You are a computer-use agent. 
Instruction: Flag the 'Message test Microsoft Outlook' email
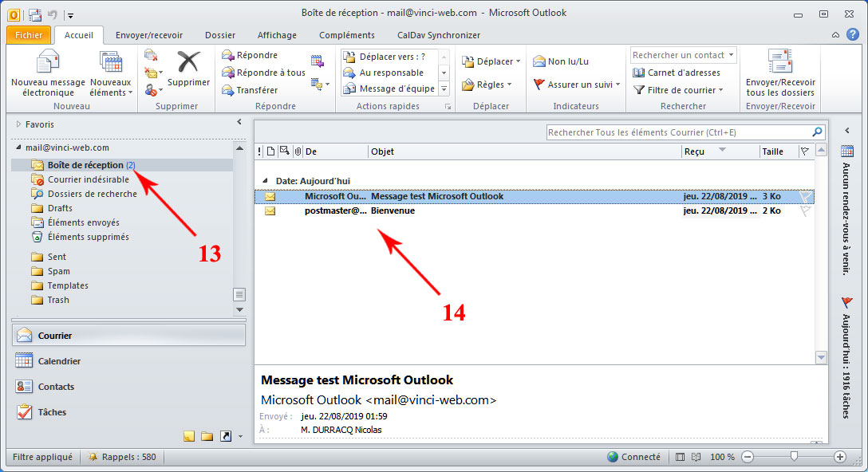[806, 196]
